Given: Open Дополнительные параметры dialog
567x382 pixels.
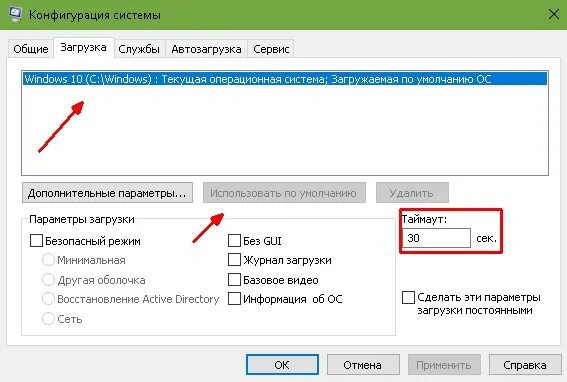Looking at the screenshot, I should coord(107,193).
